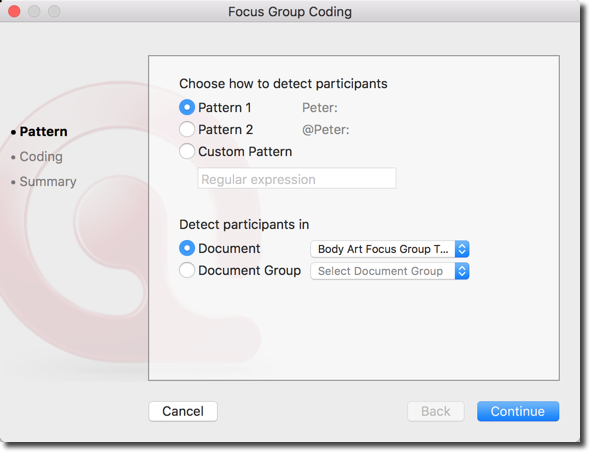Enable the Custom Pattern option
This screenshot has height=452, width=590.
coord(187,151)
